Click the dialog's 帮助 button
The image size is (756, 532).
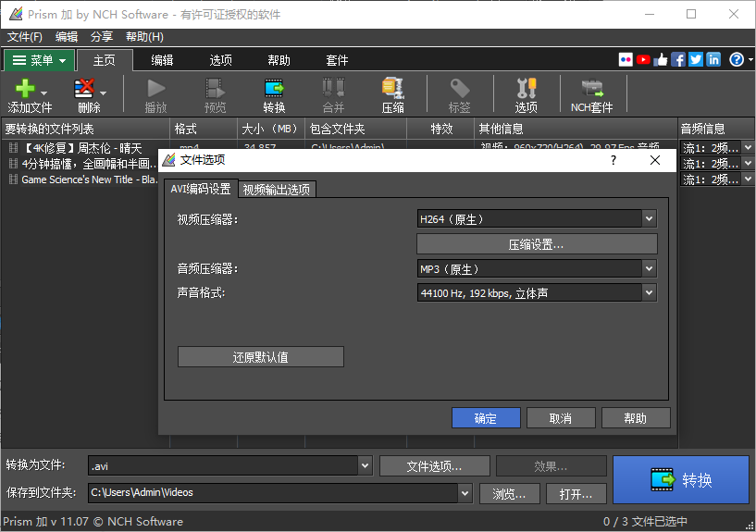pos(636,418)
